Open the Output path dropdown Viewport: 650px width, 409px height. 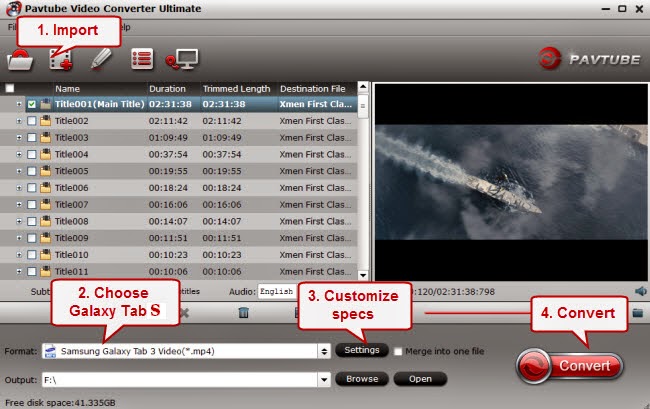click(324, 379)
